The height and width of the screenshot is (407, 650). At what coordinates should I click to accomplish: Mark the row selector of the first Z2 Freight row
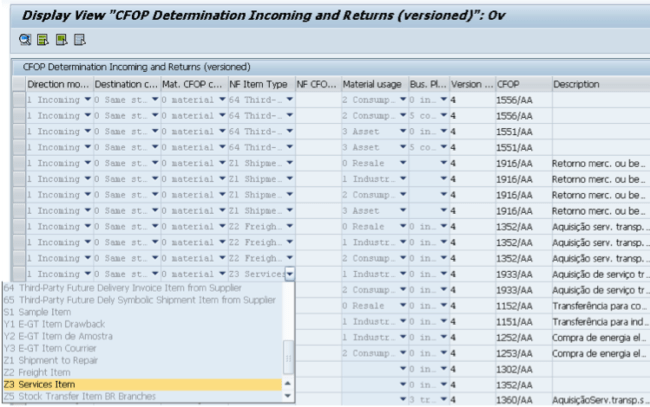(18, 226)
